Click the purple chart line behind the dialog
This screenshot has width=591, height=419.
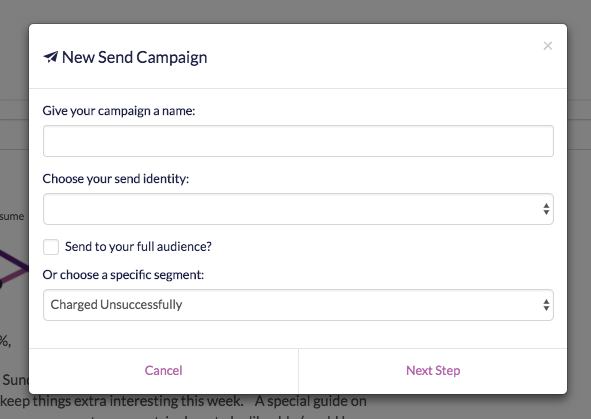coord(14,261)
